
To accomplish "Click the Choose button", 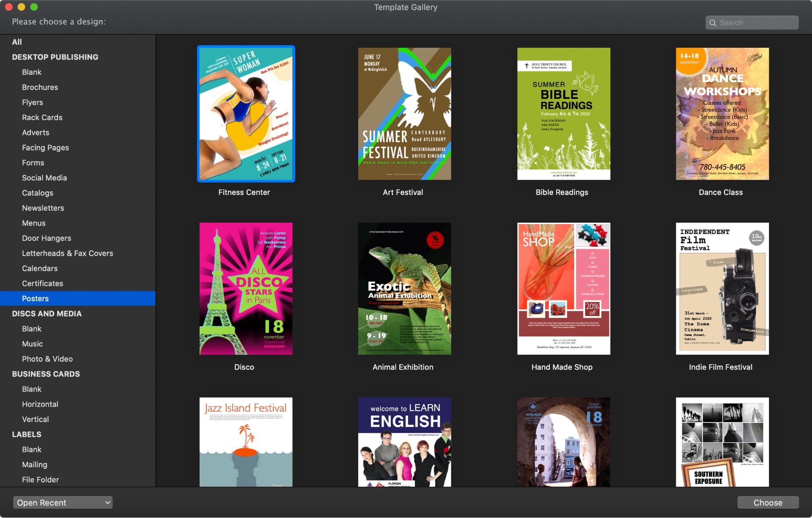I will click(768, 502).
